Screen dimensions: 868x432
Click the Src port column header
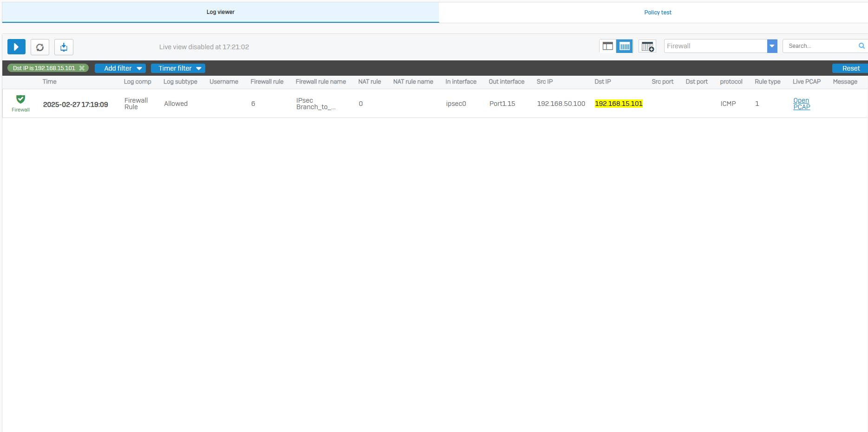click(663, 82)
